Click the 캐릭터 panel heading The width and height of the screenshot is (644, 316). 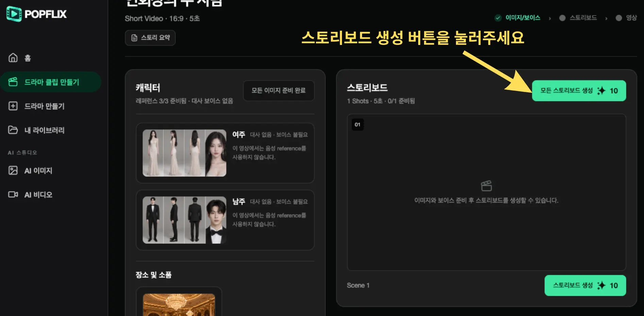pyautogui.click(x=148, y=88)
